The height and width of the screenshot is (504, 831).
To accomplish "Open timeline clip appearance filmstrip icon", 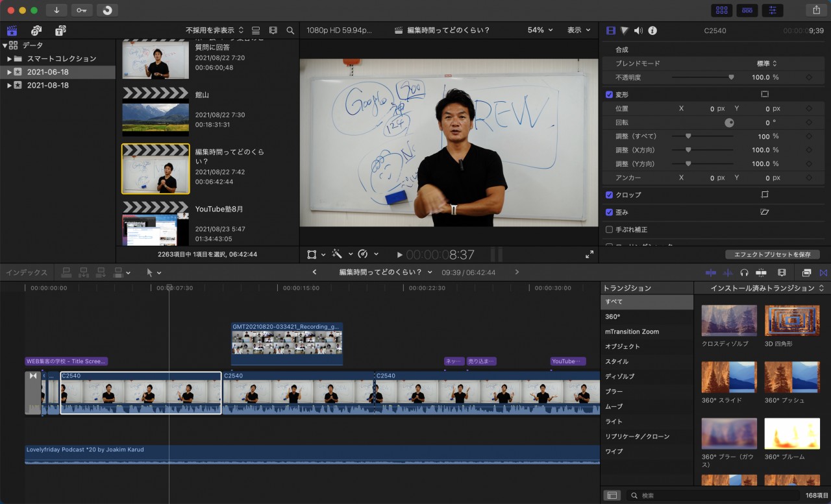I will click(782, 272).
